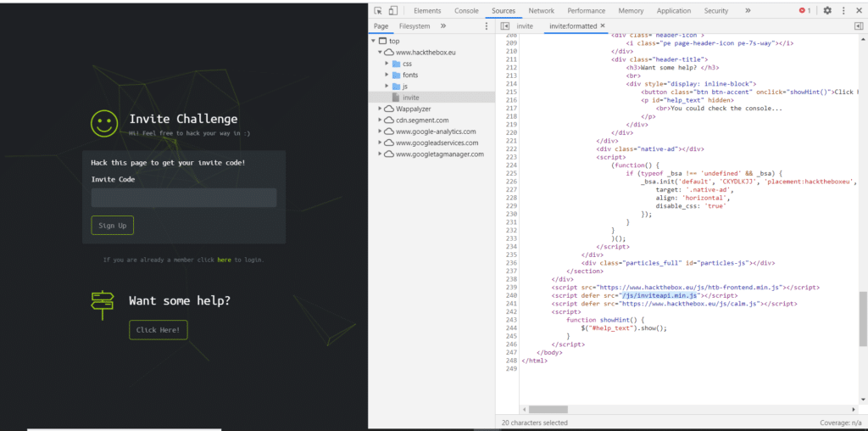The height and width of the screenshot is (431, 868).
Task: Close the invite:formatted tab
Action: tap(603, 25)
